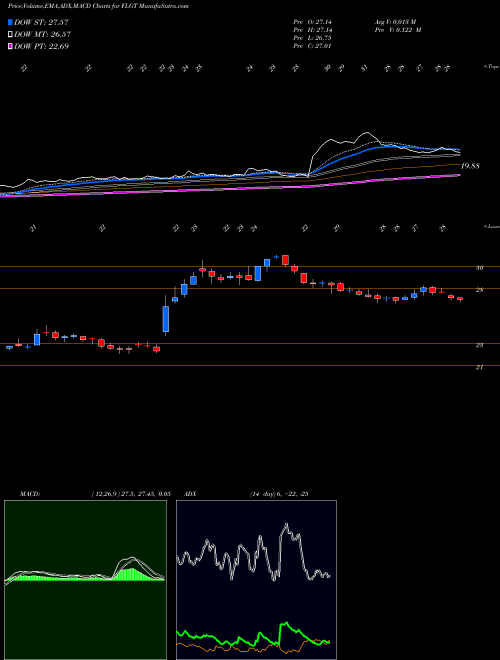The width and height of the screenshot is (500, 660).
Task: Click the '<Lows' axis label
Action: click(491, 226)
